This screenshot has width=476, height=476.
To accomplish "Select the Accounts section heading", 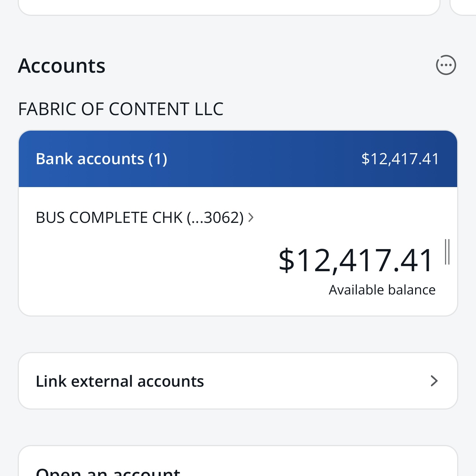I will click(62, 65).
